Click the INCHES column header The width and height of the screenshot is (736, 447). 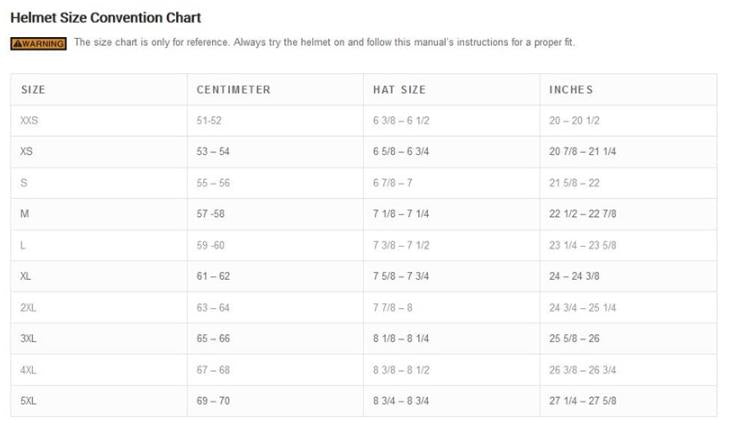point(571,89)
